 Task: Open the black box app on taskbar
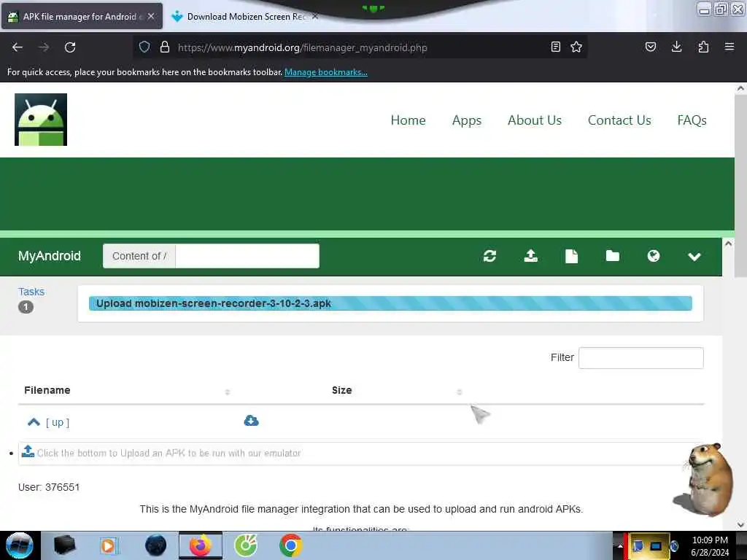(64, 545)
